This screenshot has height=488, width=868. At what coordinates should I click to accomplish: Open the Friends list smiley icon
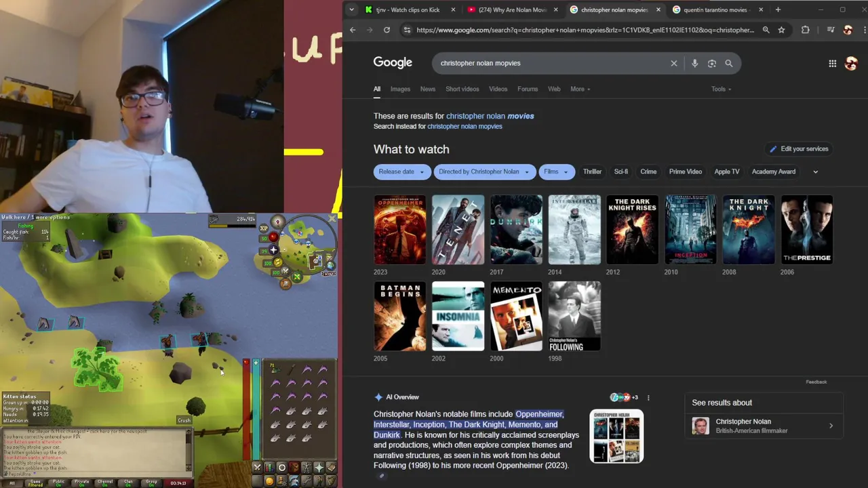(269, 481)
